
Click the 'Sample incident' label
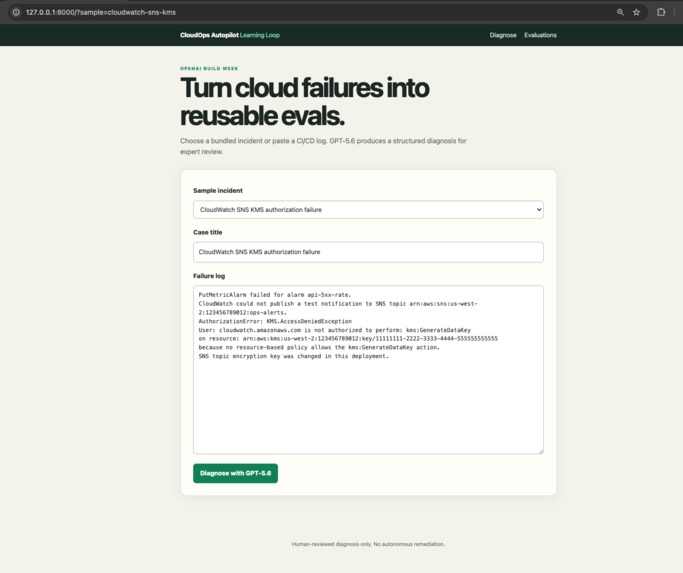(218, 190)
